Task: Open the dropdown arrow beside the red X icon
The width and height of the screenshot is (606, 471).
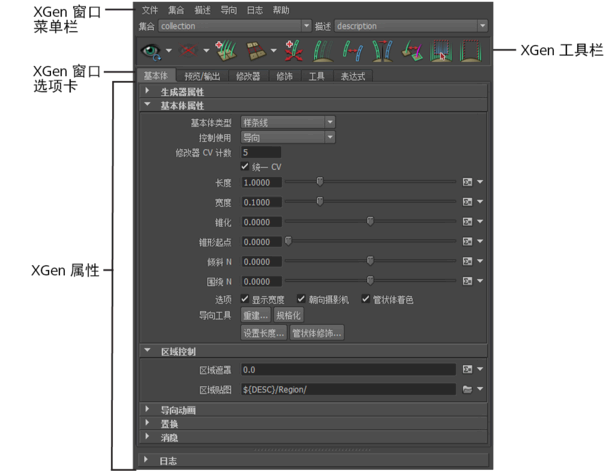Action: coord(206,51)
